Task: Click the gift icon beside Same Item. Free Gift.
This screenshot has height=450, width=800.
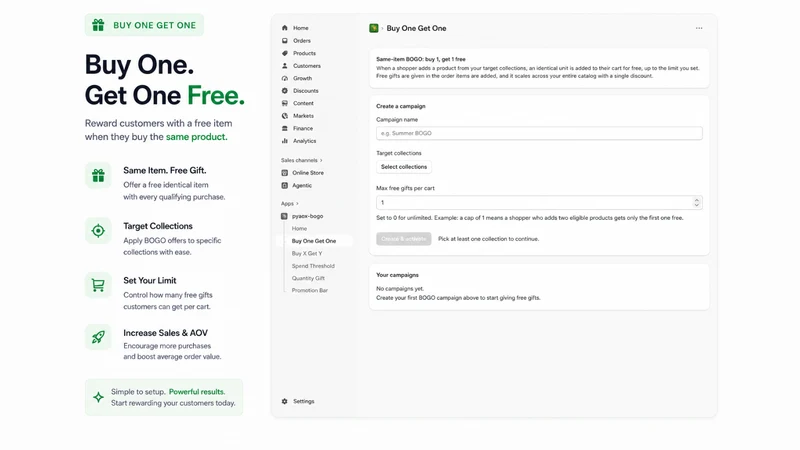Action: click(98, 176)
